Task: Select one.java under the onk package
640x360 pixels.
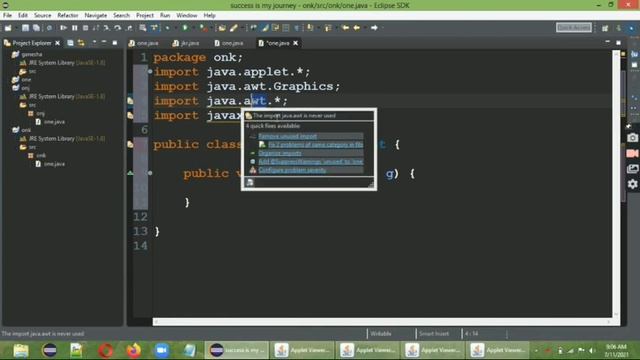Action: [54, 164]
